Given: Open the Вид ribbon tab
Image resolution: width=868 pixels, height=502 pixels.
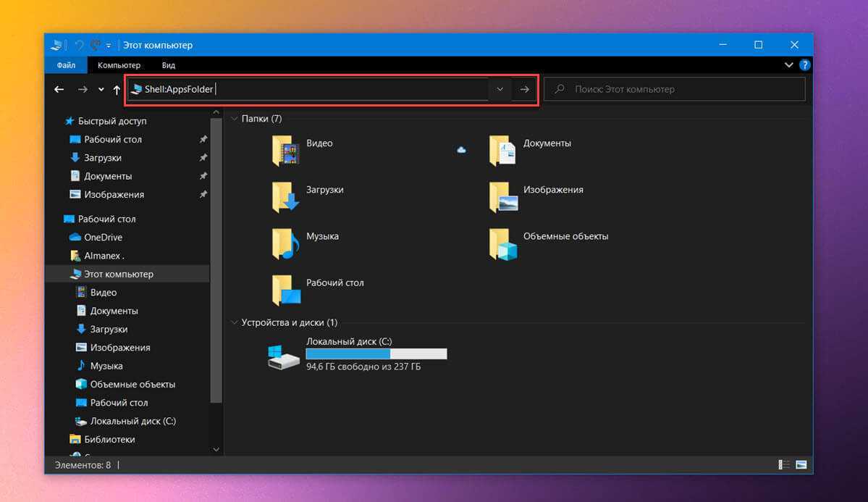Looking at the screenshot, I should (169, 65).
